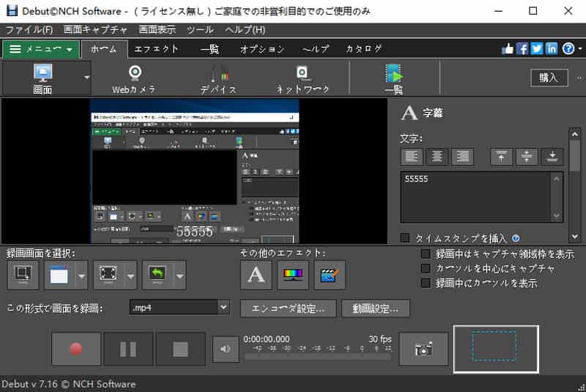This screenshot has height=392, width=586.
Task: Click the thumbs-up like icon
Action: (507, 48)
